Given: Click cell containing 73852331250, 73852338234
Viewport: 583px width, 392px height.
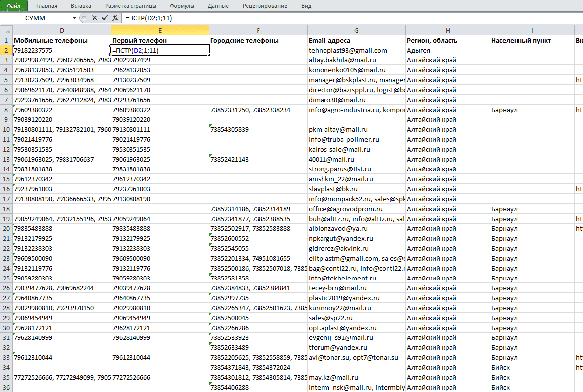Looking at the screenshot, I should coord(258,110).
